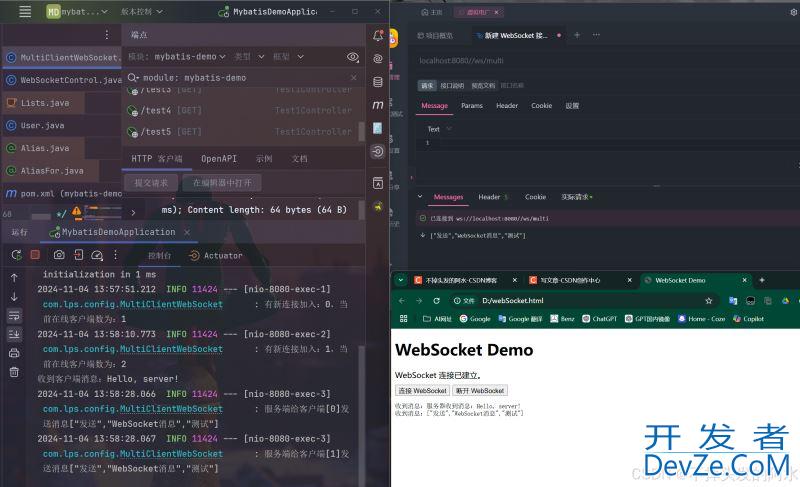Open a new browser tab with plus icon
This screenshot has width=800, height=487.
click(x=762, y=280)
